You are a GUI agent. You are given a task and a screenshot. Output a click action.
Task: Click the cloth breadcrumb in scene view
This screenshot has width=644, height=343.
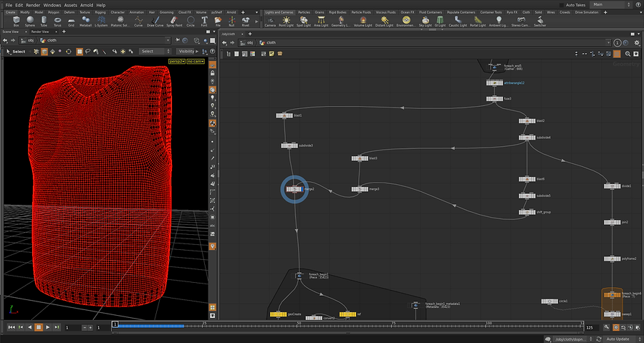click(49, 40)
